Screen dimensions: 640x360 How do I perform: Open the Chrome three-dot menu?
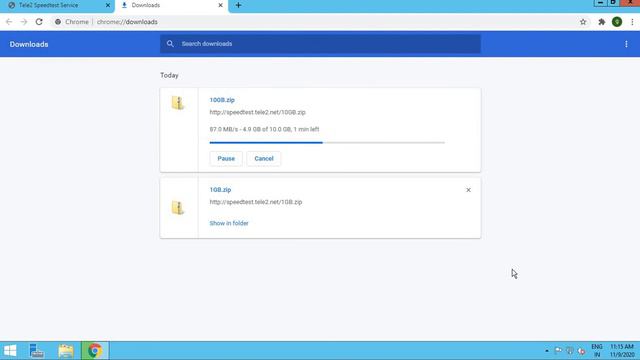coord(632,22)
